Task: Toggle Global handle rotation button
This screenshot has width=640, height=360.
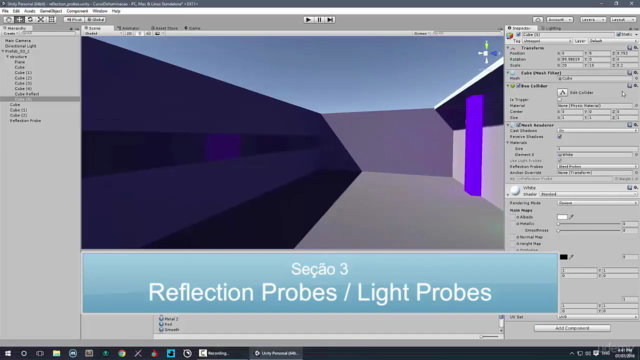Action: (96, 20)
